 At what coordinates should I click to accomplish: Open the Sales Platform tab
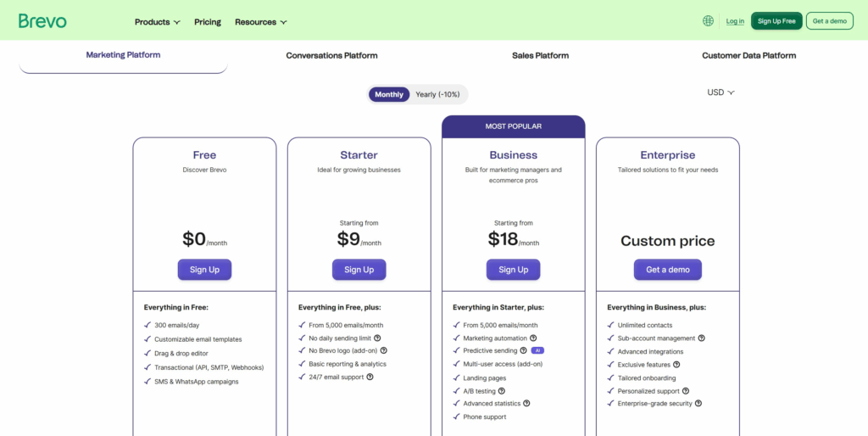540,56
